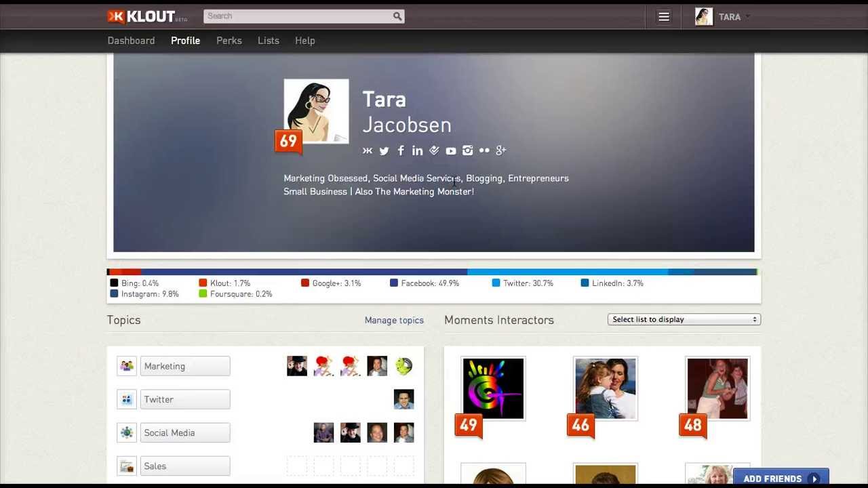Open the Perks tab
The width and height of the screenshot is (868, 488).
(229, 41)
